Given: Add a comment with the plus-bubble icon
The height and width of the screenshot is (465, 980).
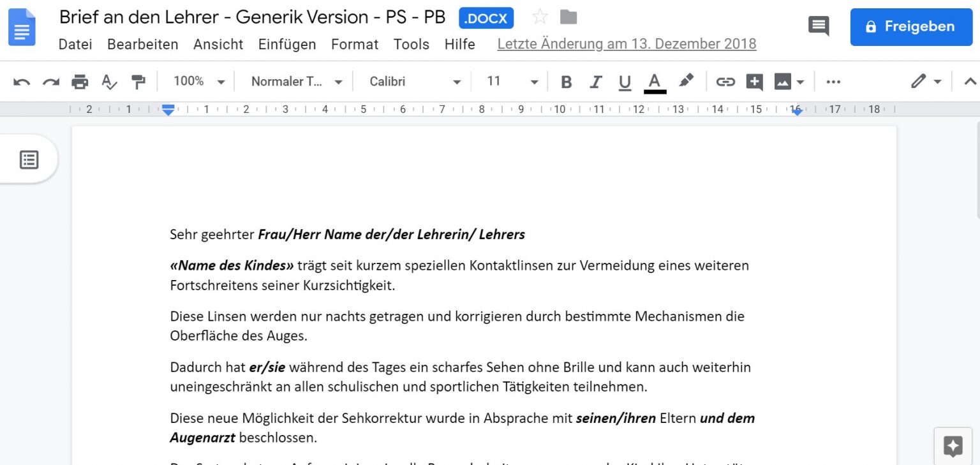Looking at the screenshot, I should [755, 82].
